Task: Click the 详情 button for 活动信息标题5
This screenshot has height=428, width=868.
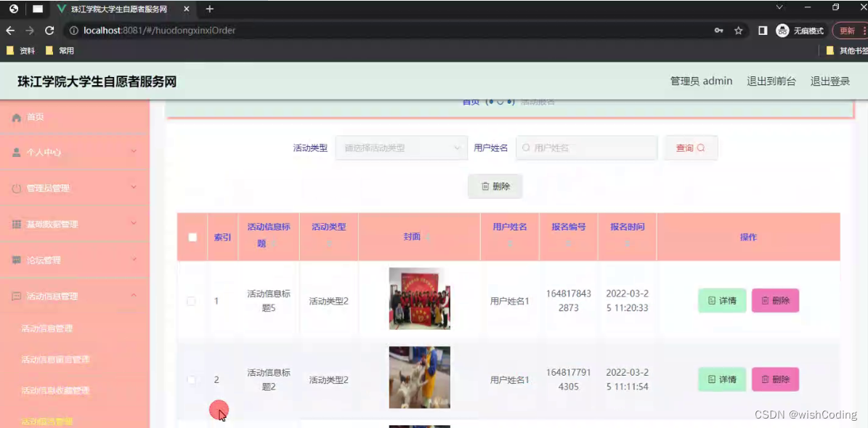Action: [x=721, y=300]
